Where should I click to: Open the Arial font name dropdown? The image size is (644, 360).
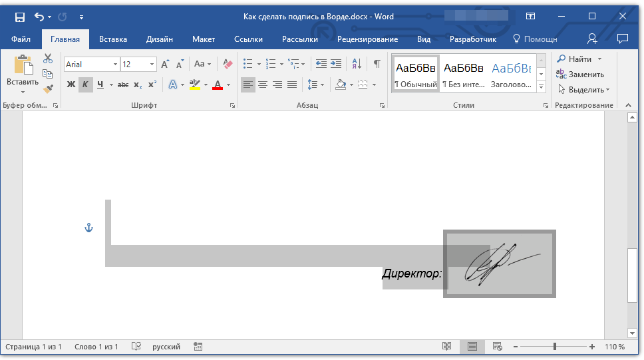[x=115, y=65]
